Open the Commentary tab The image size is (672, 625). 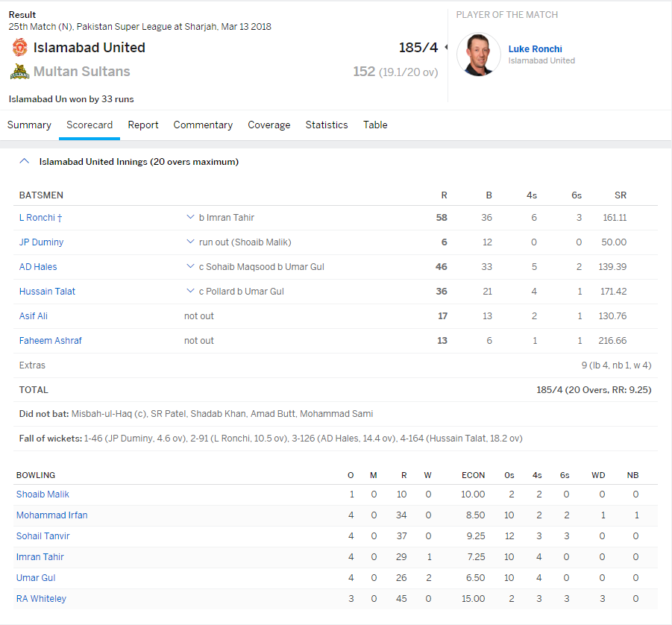[x=203, y=125]
